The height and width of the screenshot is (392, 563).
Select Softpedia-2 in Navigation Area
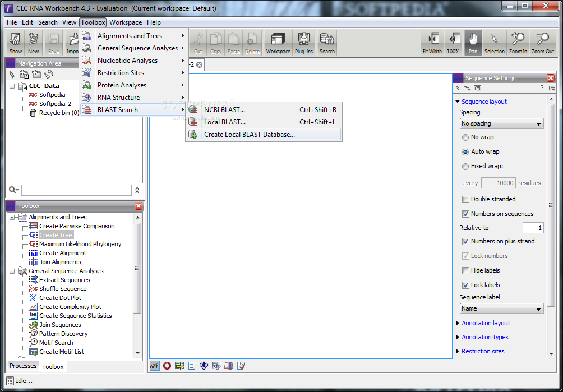pos(50,104)
